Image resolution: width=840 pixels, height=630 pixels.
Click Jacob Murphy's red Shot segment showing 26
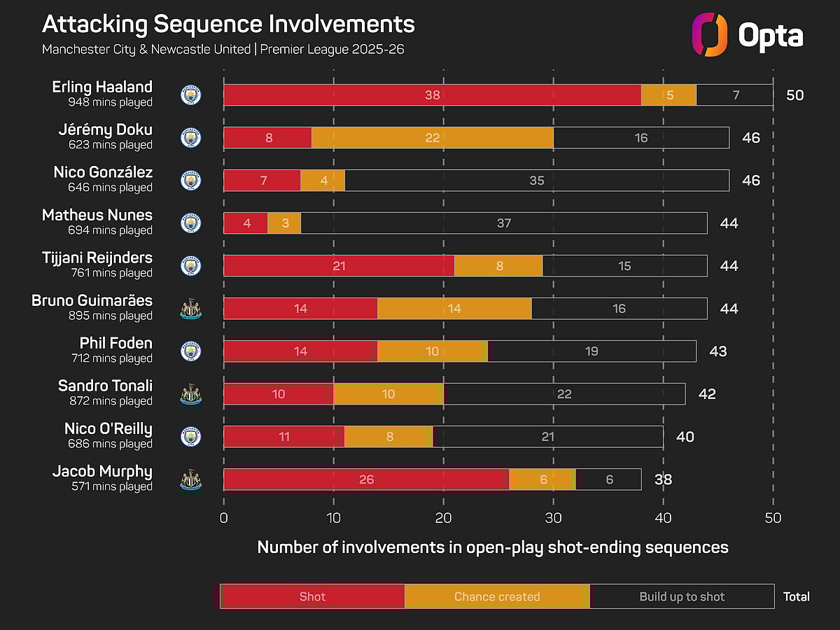(x=366, y=479)
